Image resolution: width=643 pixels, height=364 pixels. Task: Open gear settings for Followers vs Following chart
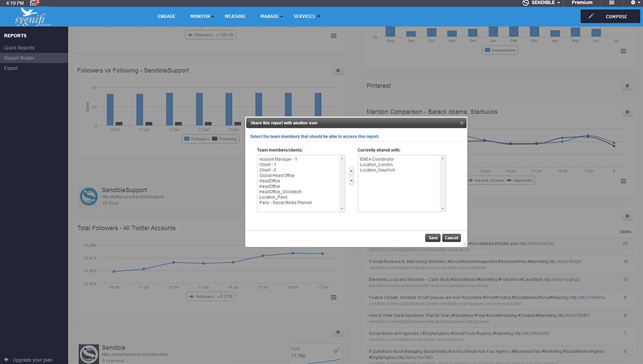(338, 71)
